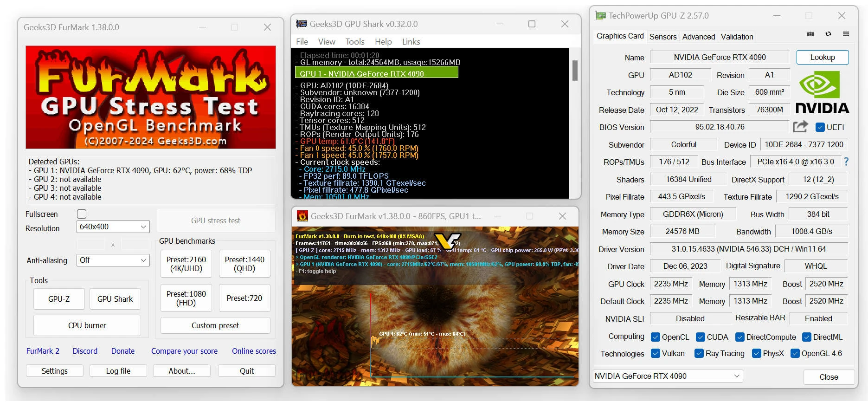The height and width of the screenshot is (402, 868).
Task: Click the NVIDIA logo in GPU-Z
Action: (822, 92)
